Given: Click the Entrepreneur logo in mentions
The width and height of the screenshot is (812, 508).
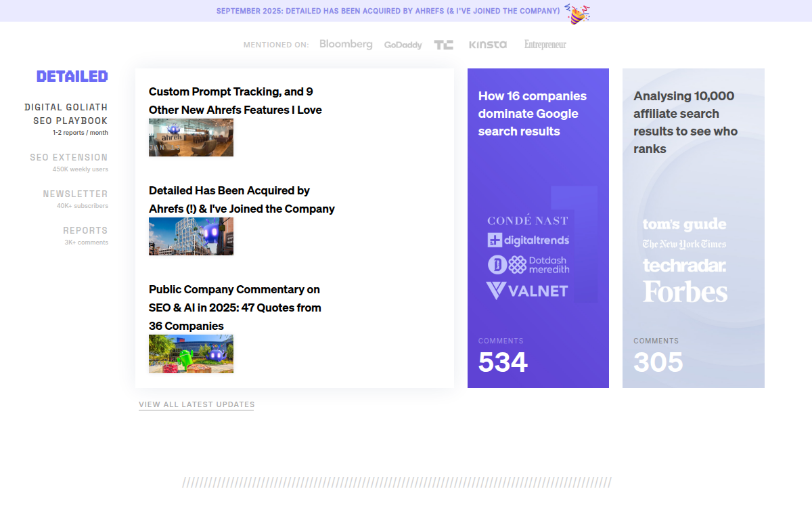Looking at the screenshot, I should click(545, 45).
